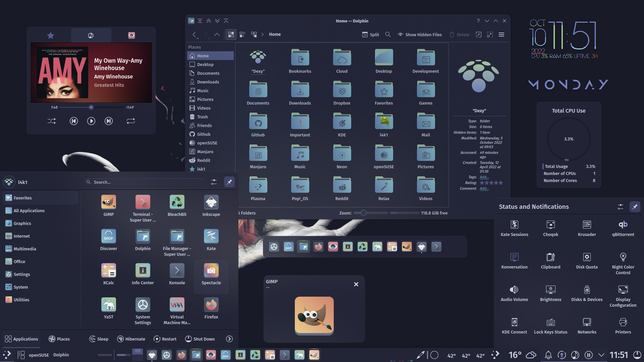
Task: Launch KCalc from launcher favorites
Action: tap(109, 275)
